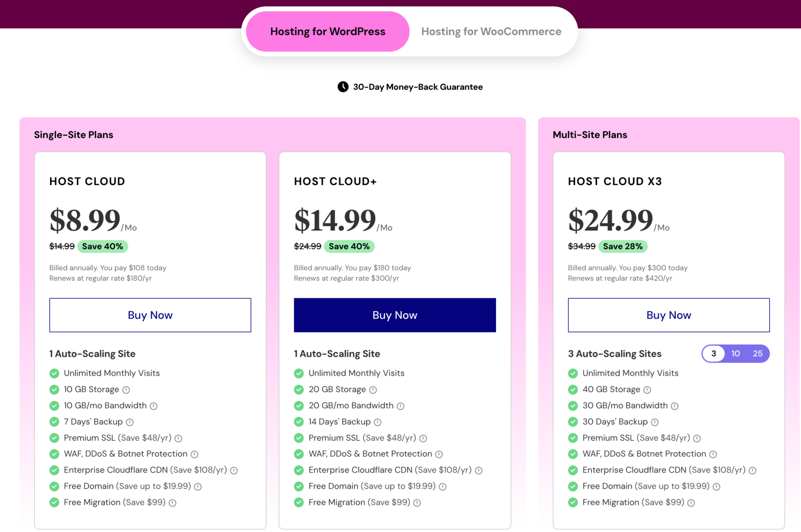Screen dimensions: 801x532
Task: Click the Save 28% badge on Host Cloud X3
Action: pos(623,246)
